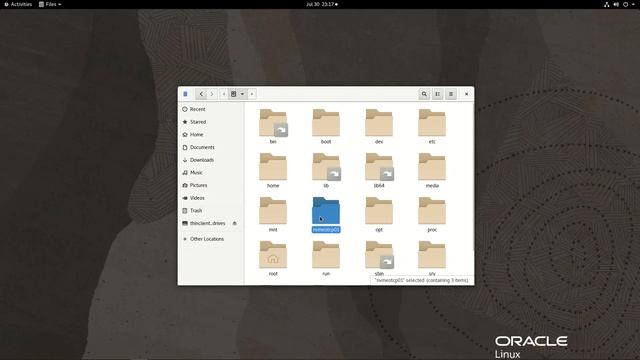Click the power icon in system tray
Screen dimensions: 640x360
[625, 4]
